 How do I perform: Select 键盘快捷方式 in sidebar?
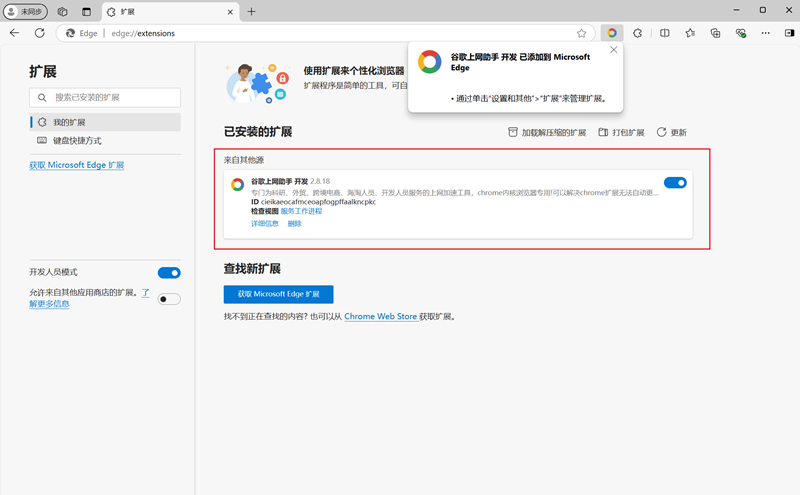(x=77, y=141)
